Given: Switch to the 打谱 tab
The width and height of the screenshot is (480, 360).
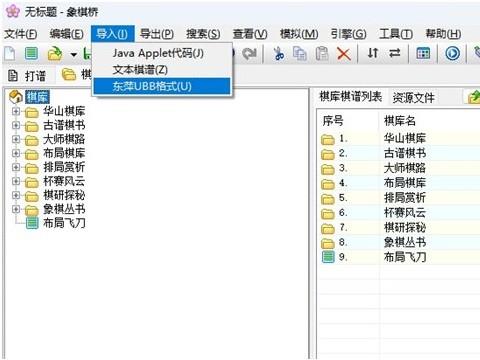Looking at the screenshot, I should pyautogui.click(x=27, y=76).
